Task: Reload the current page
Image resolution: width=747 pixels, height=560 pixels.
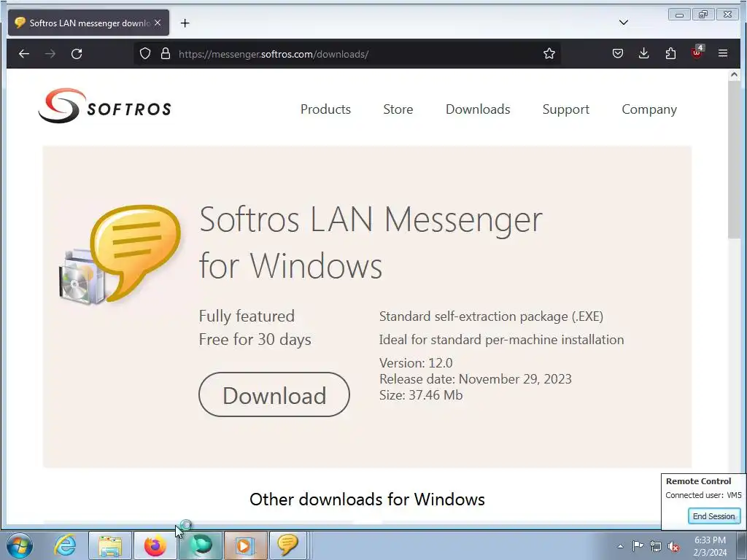Action: click(x=77, y=54)
